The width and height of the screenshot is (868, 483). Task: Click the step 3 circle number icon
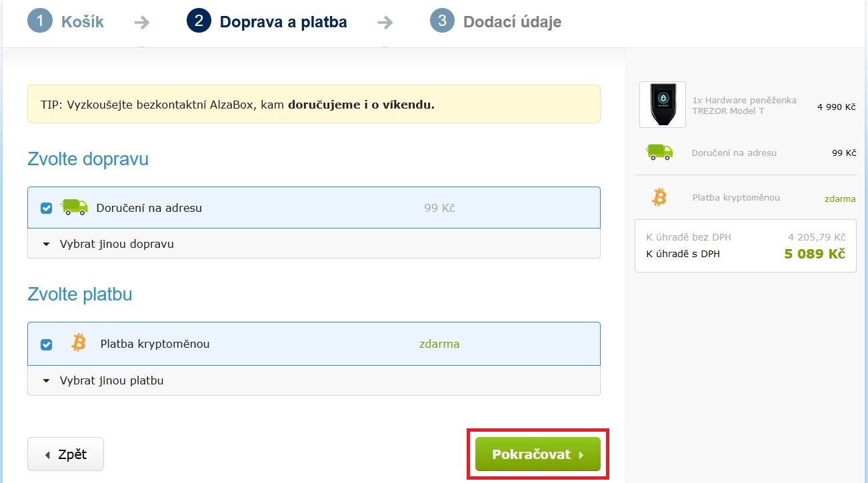point(442,21)
